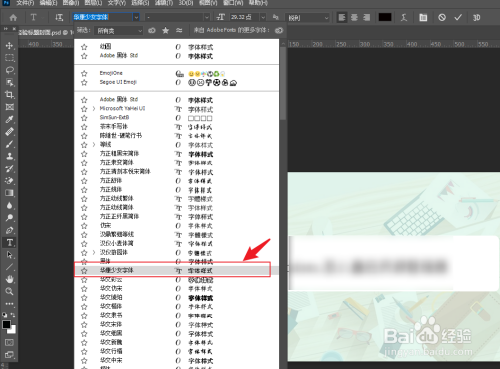Open the font family dropdown arrow
The image size is (500, 369).
point(136,17)
